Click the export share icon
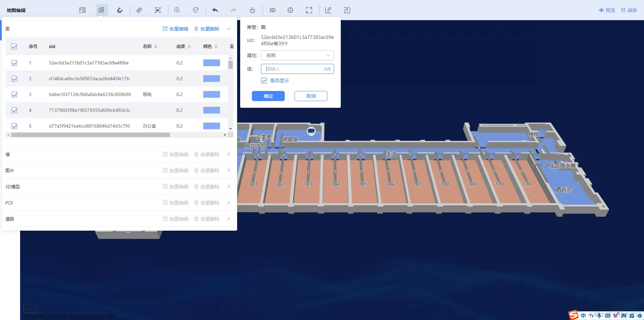Viewport: 644px width, 320px height. pyautogui.click(x=328, y=10)
